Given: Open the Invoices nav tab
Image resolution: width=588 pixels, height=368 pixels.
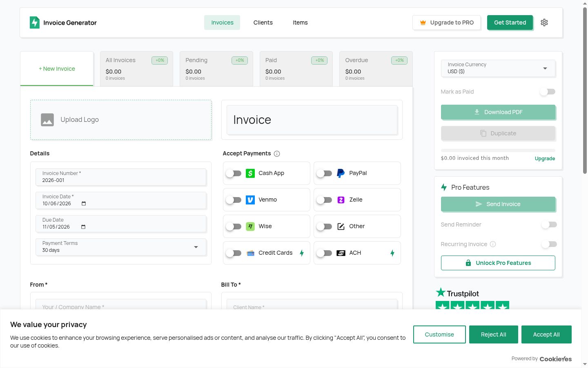Looking at the screenshot, I should click(x=222, y=22).
